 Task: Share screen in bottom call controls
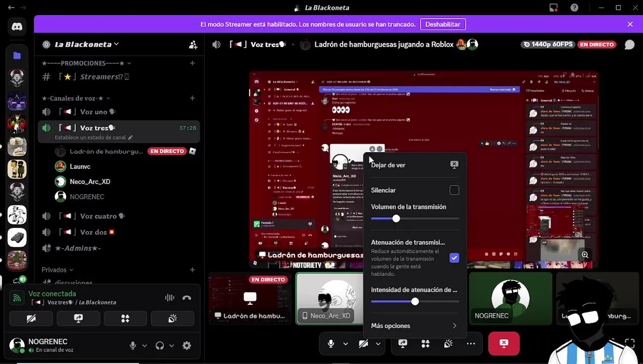tap(403, 344)
